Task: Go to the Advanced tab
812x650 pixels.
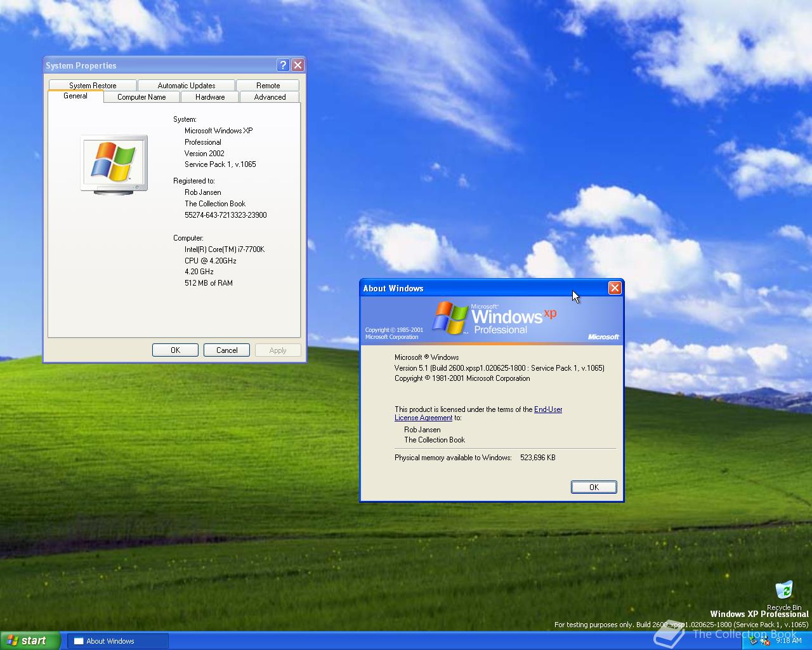Action: click(270, 97)
